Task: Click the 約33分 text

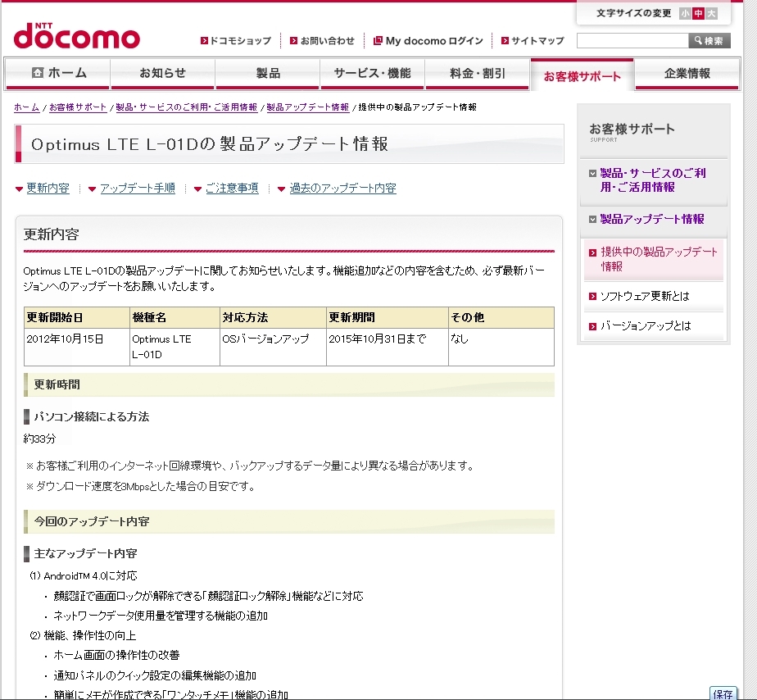Action: point(39,439)
